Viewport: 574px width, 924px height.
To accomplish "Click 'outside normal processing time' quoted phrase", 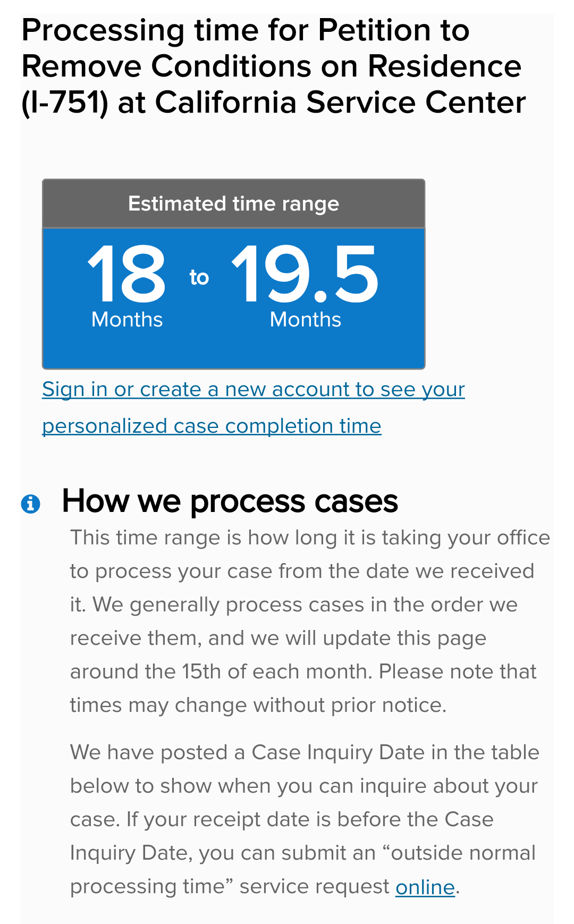I will point(303,870).
